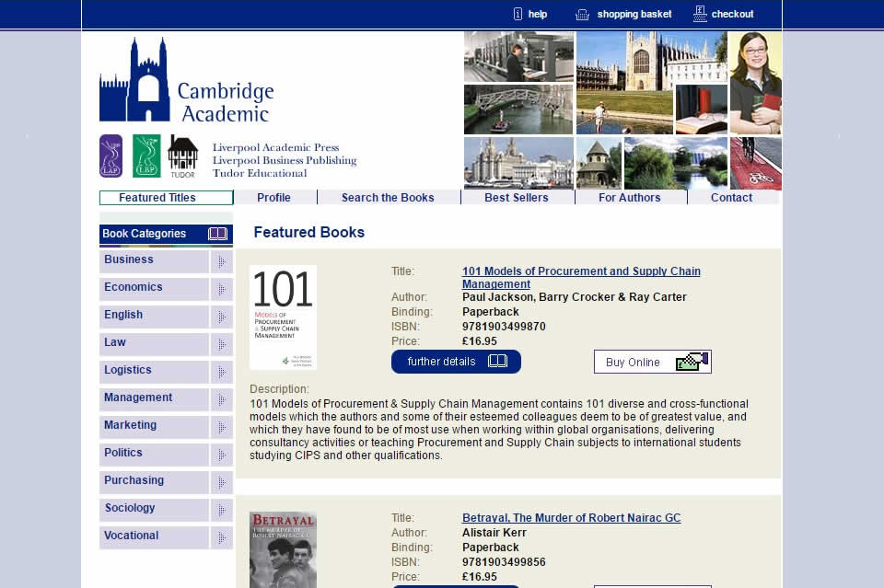Expand the Purchasing category arrow
The width and height of the screenshot is (884, 588).
[222, 482]
